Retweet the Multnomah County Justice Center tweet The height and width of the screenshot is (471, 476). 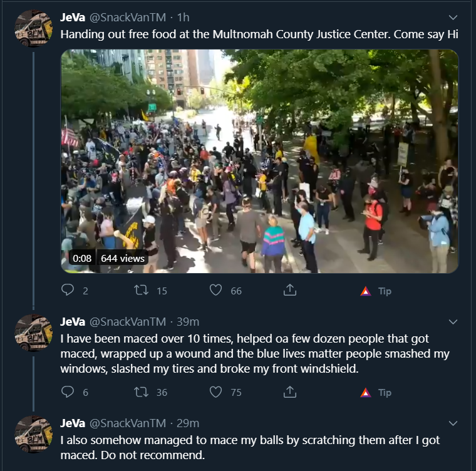142,290
